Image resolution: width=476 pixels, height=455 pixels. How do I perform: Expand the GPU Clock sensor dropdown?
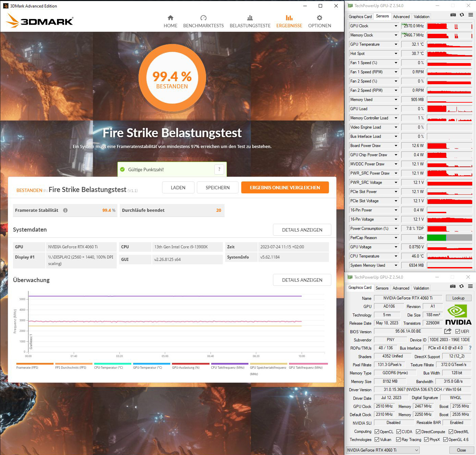(x=396, y=26)
